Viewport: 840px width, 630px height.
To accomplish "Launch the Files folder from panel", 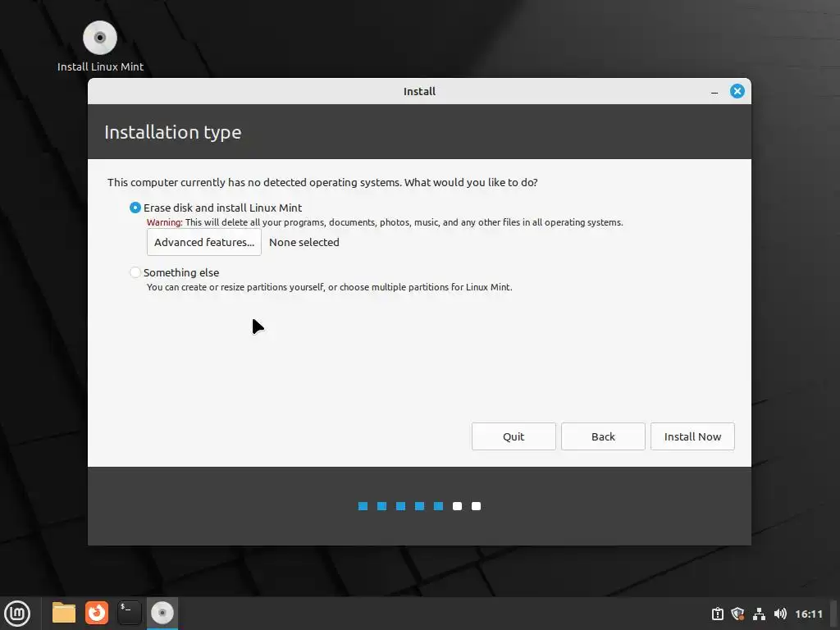I will pyautogui.click(x=64, y=613).
